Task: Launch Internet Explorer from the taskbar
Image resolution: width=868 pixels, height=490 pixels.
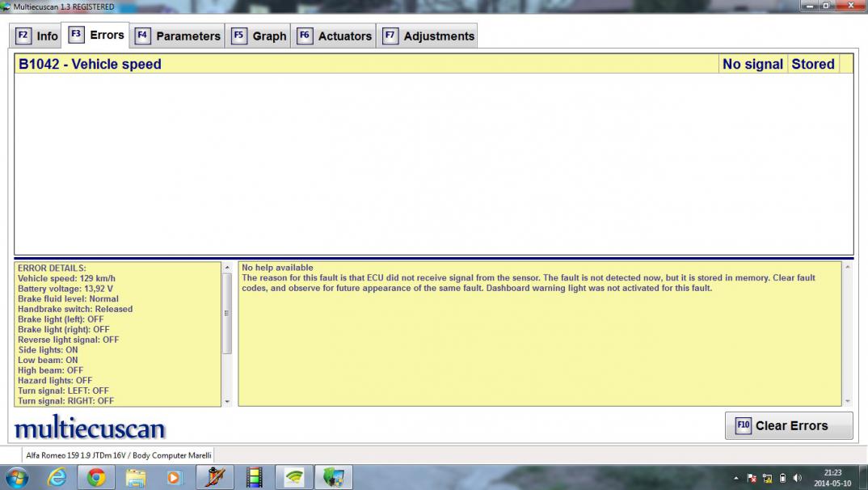Action: 57,477
